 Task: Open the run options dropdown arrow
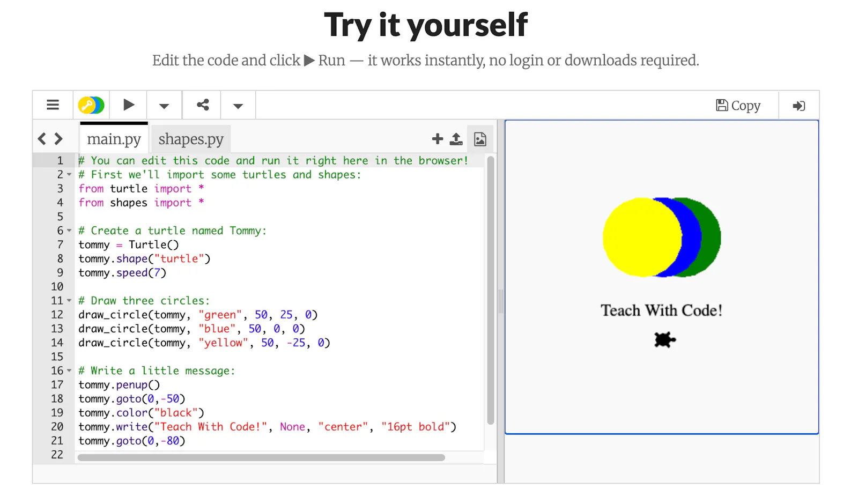pos(164,106)
